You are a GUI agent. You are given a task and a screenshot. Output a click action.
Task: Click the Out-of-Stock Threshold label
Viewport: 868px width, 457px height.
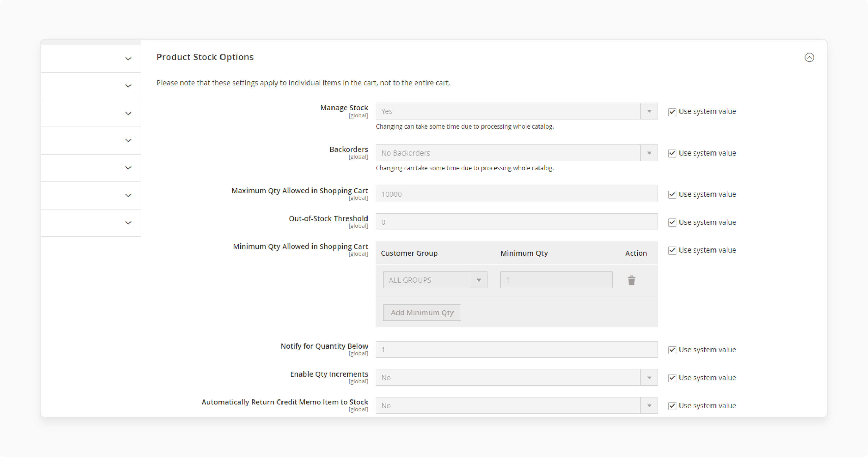point(328,219)
